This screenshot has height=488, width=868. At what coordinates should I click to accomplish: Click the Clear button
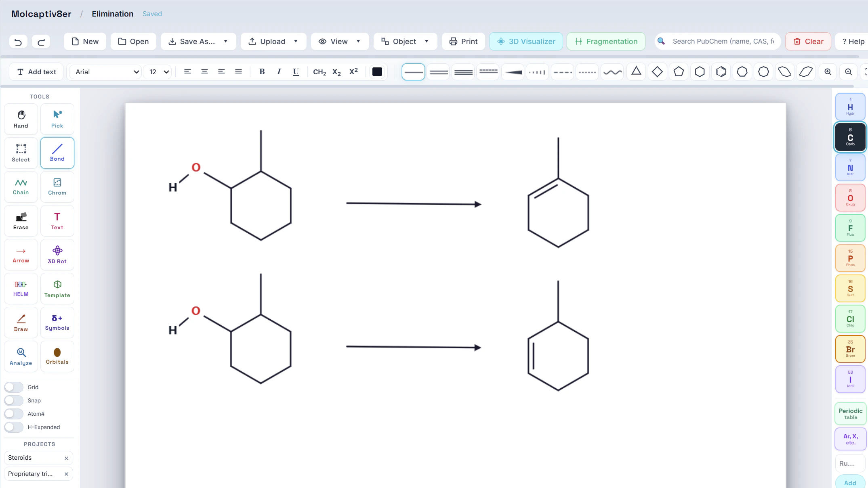[808, 42]
